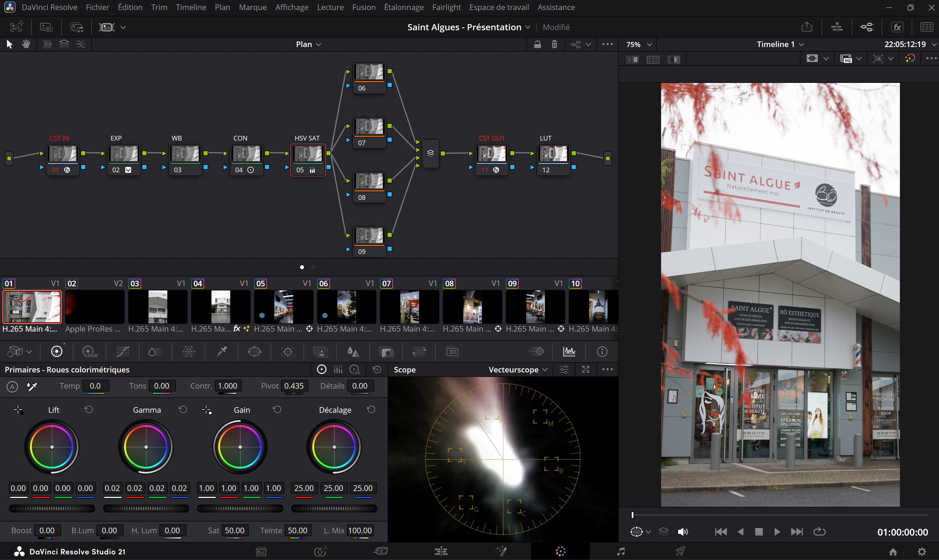Open the Camera Raw palette
Image resolution: width=939 pixels, height=560 pixels.
pos(15,352)
